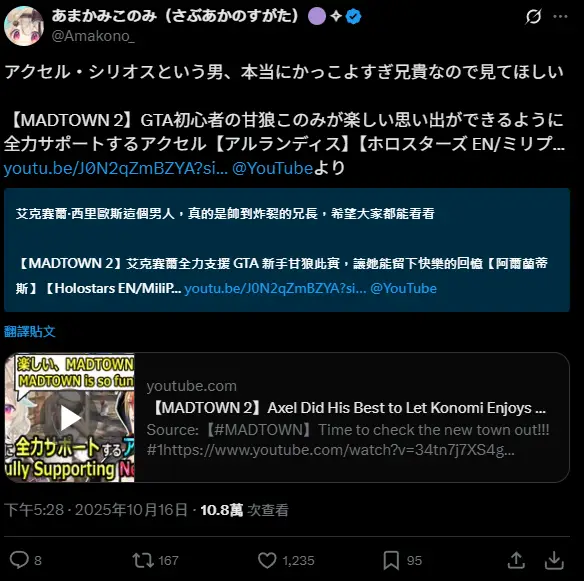Open the share upload icon
The image size is (584, 581).
[x=516, y=560]
